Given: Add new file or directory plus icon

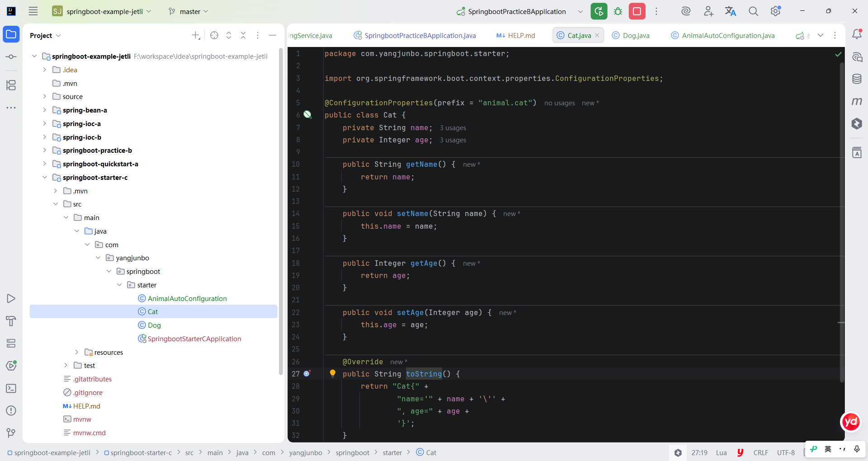Looking at the screenshot, I should tap(196, 35).
